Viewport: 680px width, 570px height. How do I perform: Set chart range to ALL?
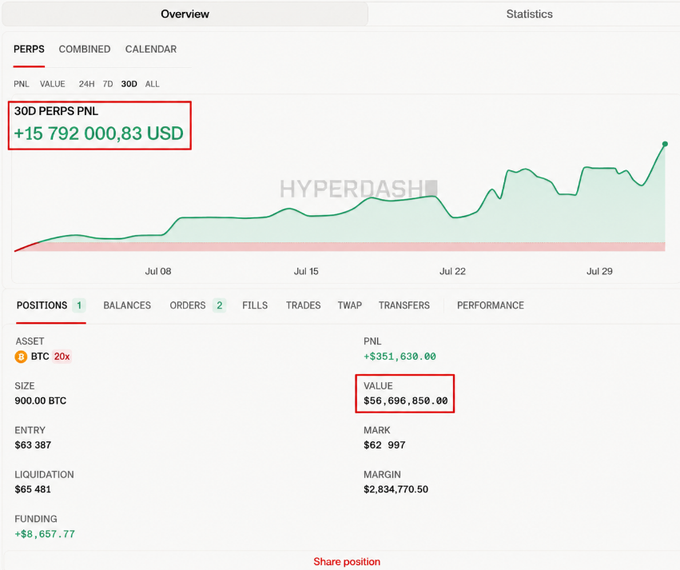click(152, 84)
